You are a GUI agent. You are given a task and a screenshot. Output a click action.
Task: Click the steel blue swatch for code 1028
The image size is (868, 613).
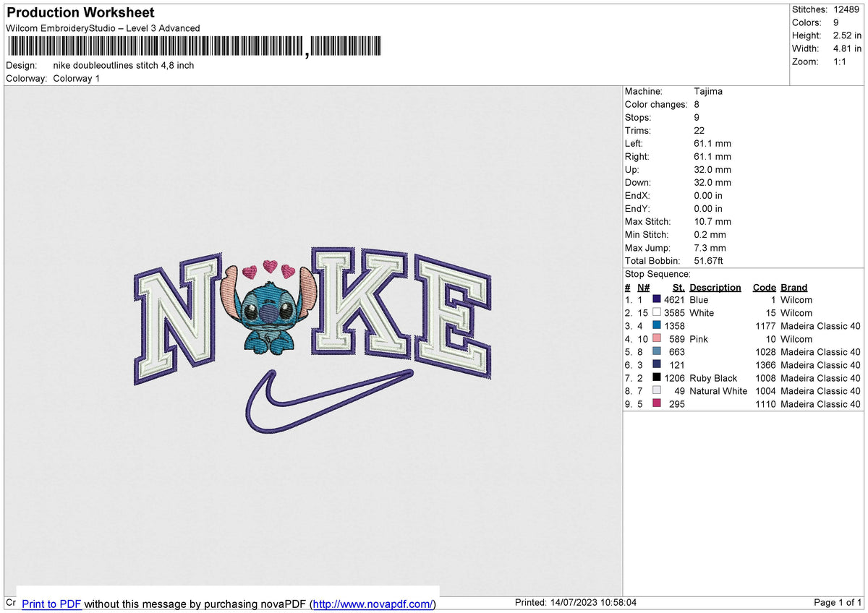pos(657,352)
